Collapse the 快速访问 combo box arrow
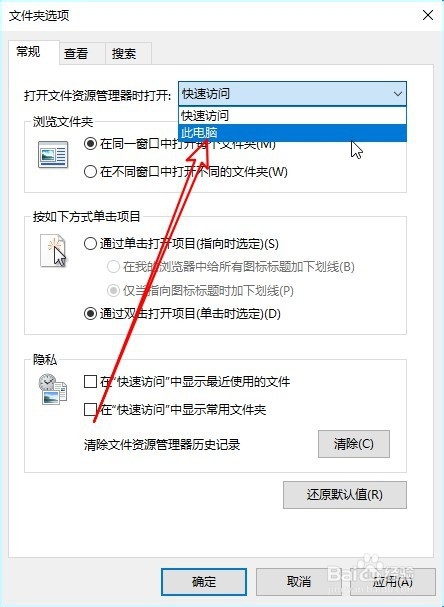The image size is (444, 607). click(x=398, y=94)
